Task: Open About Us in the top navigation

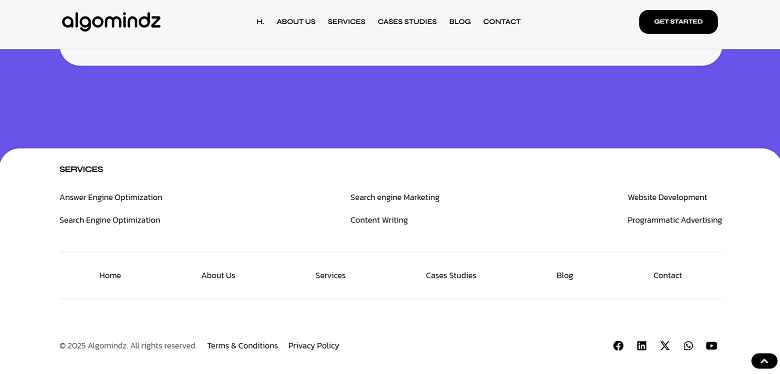Action: pos(296,22)
